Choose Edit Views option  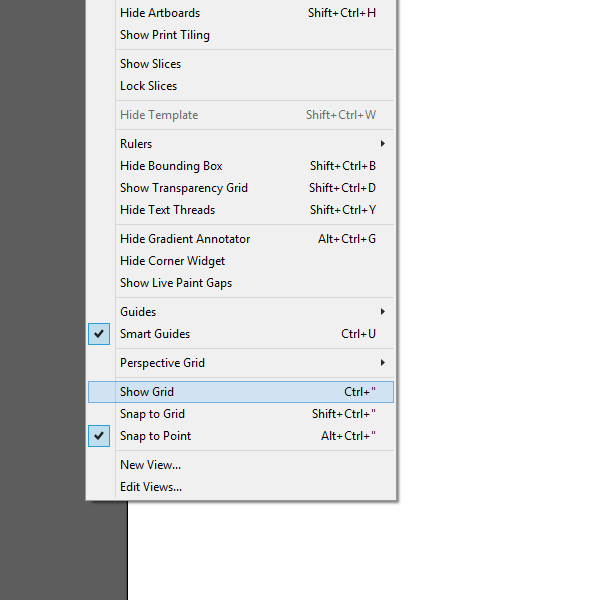(241, 487)
